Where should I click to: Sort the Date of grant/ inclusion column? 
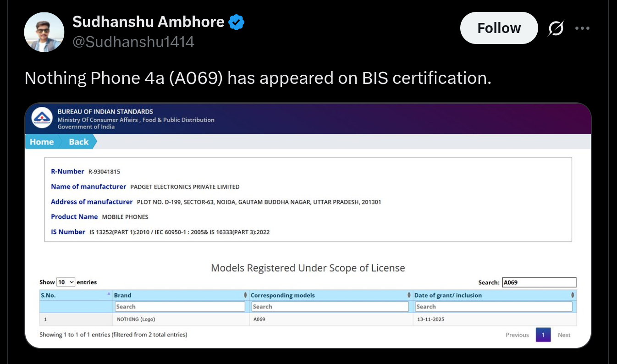(x=571, y=295)
